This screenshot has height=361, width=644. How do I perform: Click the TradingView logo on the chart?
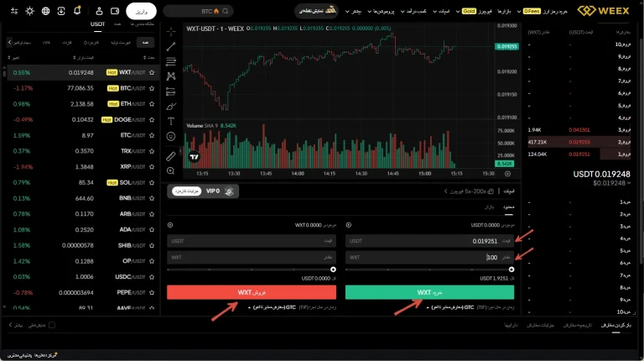[195, 157]
